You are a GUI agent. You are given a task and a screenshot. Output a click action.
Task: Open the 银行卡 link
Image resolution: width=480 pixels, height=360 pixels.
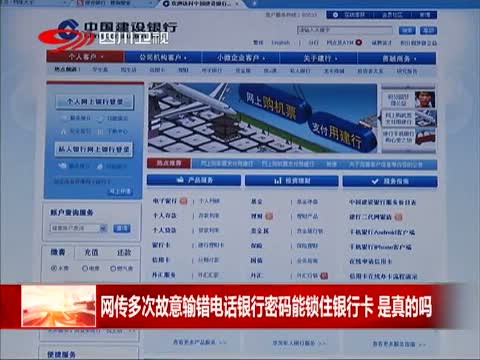(x=161, y=245)
